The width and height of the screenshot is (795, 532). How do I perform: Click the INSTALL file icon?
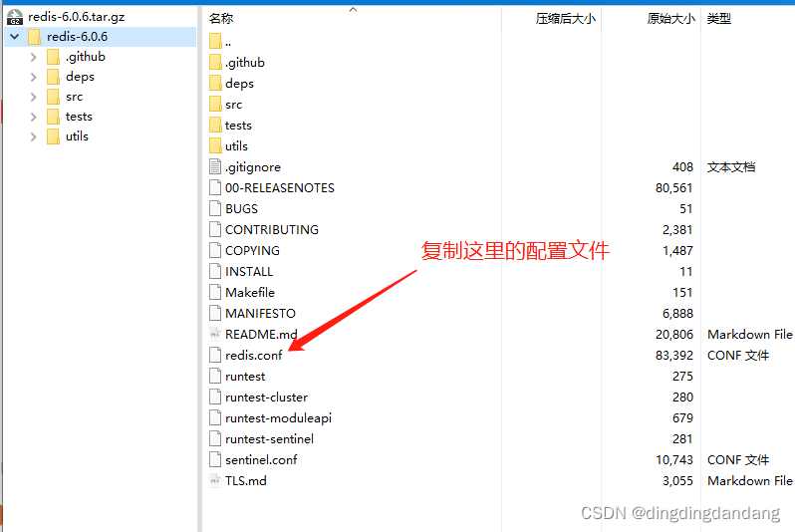click(x=215, y=271)
